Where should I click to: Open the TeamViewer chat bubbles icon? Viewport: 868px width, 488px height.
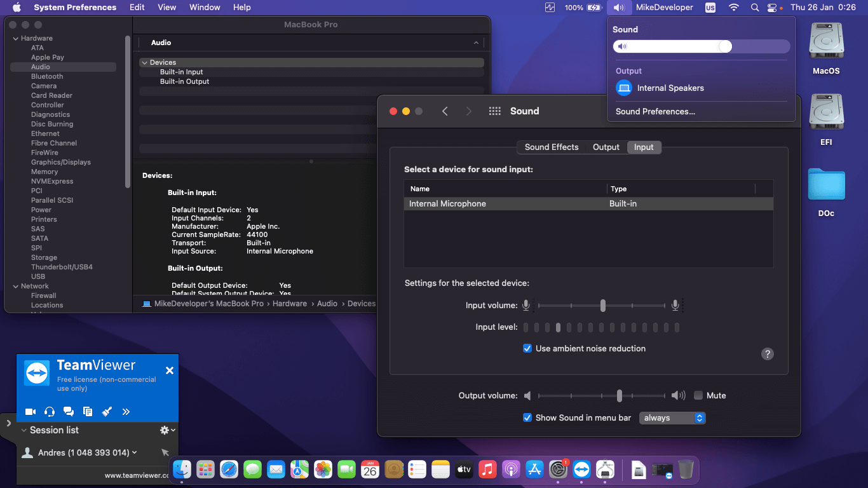[x=69, y=412]
